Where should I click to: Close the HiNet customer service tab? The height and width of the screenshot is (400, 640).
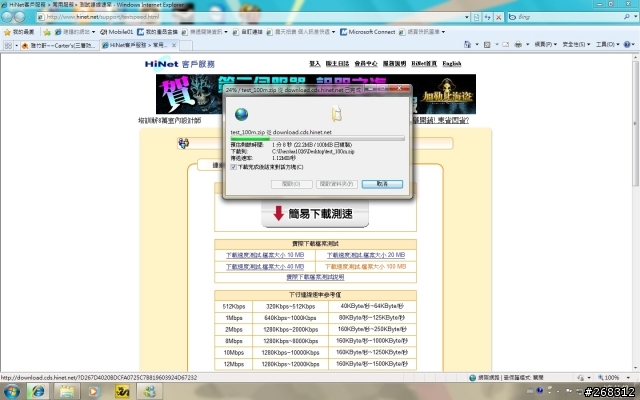(174, 45)
